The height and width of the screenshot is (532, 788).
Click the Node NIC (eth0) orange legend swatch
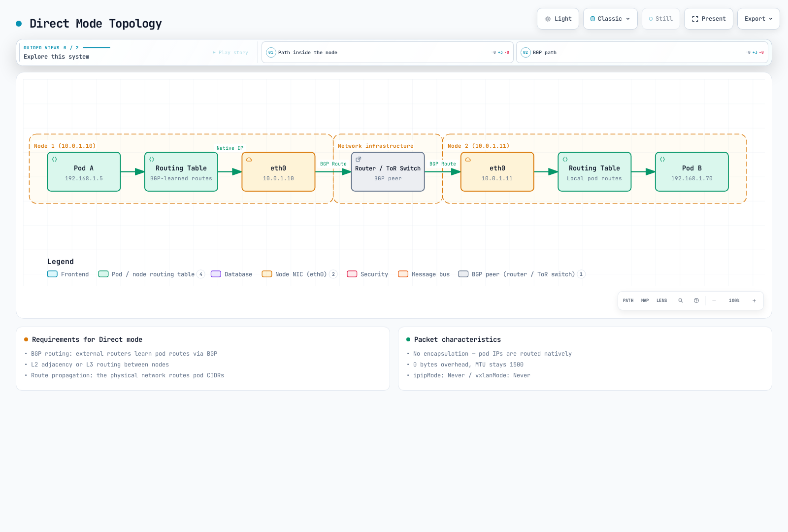tap(267, 274)
